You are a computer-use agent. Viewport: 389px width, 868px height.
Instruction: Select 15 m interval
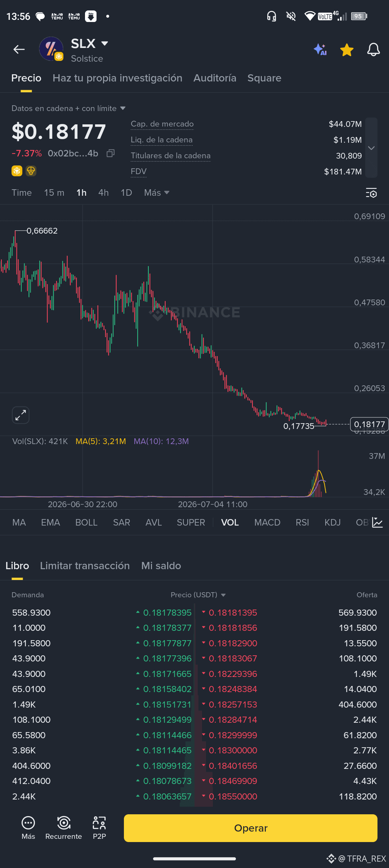tap(54, 193)
